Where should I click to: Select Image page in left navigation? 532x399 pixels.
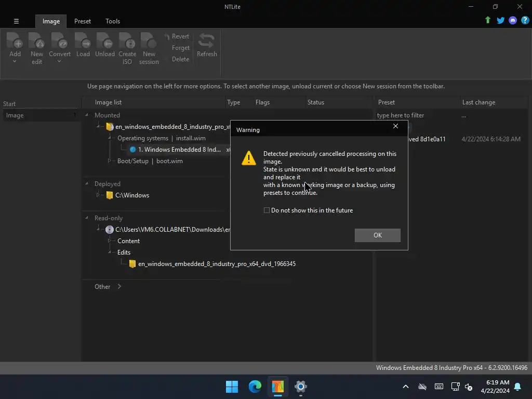coord(41,115)
